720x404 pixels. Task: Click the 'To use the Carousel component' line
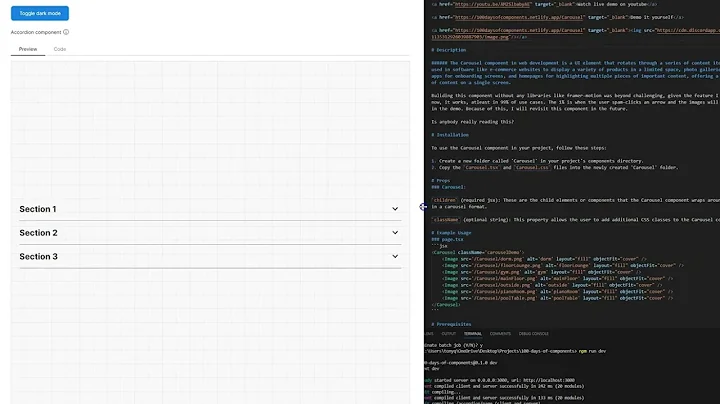519,148
